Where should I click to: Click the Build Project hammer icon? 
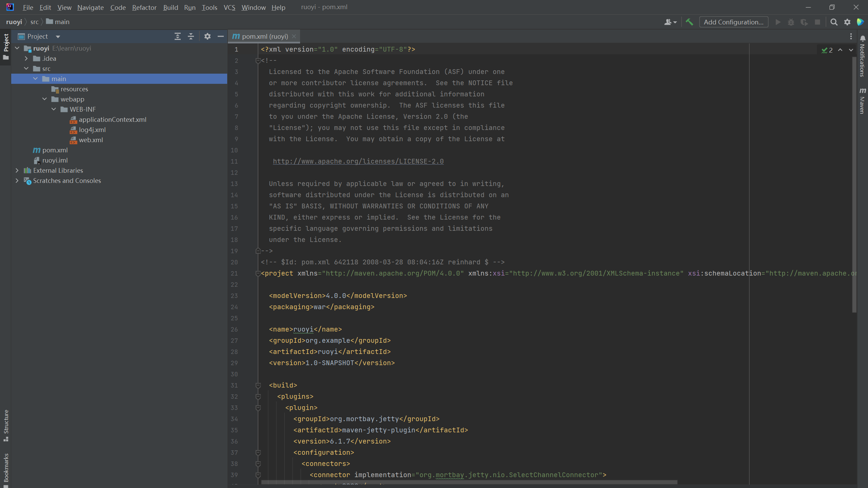[x=689, y=22]
